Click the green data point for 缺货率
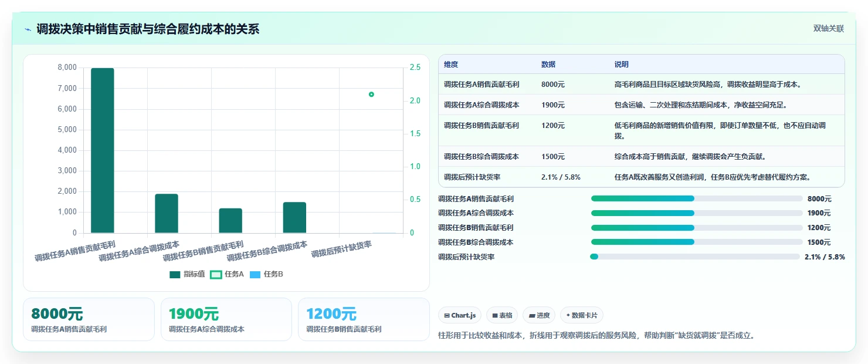 [x=371, y=95]
